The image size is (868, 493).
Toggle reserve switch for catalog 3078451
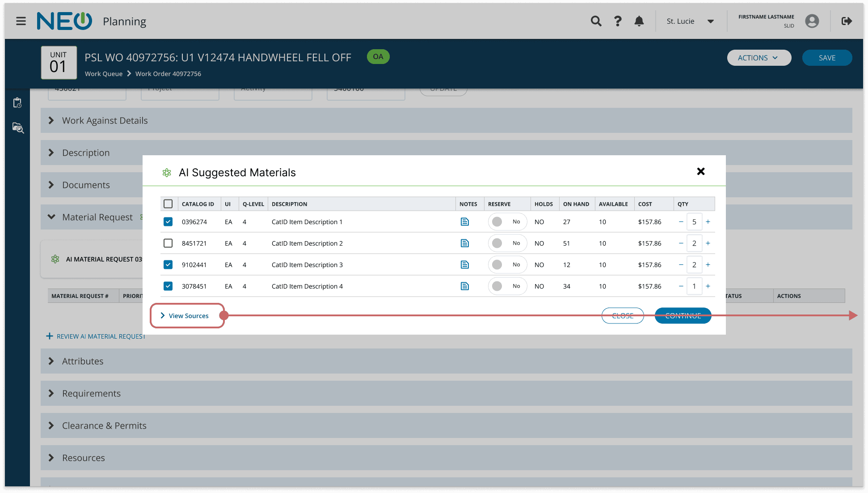pos(507,286)
